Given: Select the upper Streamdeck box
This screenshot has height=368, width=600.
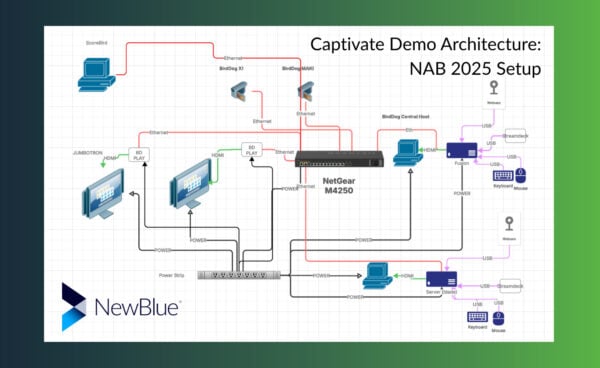Looking at the screenshot, I should 515,136.
